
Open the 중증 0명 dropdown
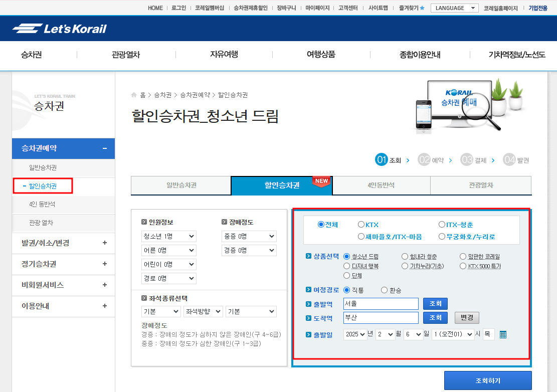(x=249, y=236)
